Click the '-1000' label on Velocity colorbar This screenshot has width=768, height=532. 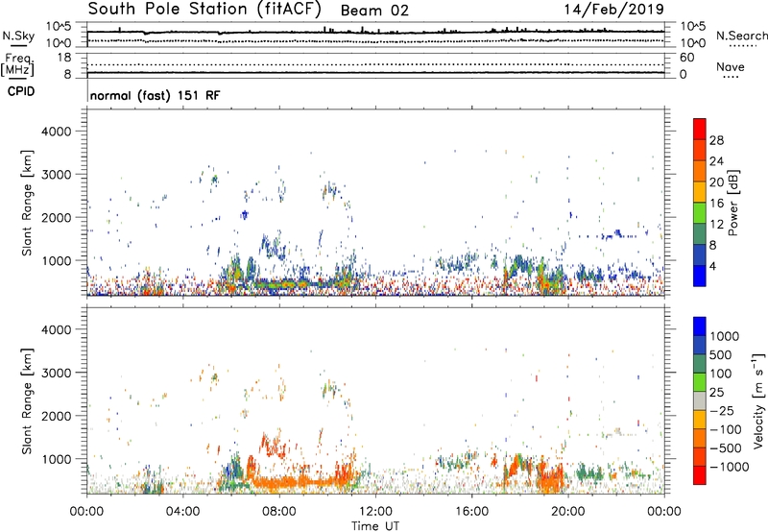click(x=730, y=467)
